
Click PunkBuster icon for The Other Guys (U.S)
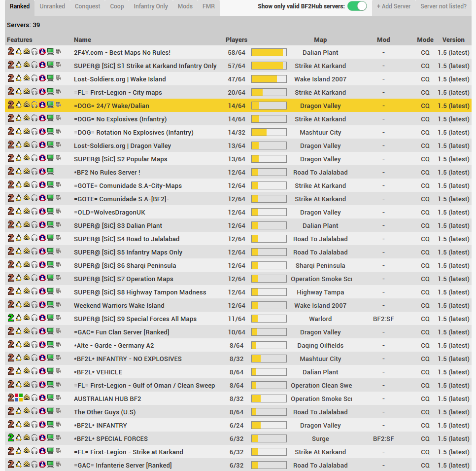pyautogui.click(x=42, y=411)
